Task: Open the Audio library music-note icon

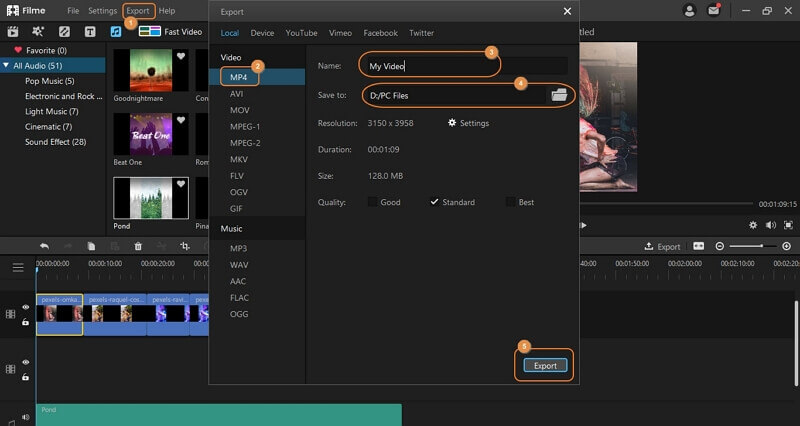Action: [116, 32]
